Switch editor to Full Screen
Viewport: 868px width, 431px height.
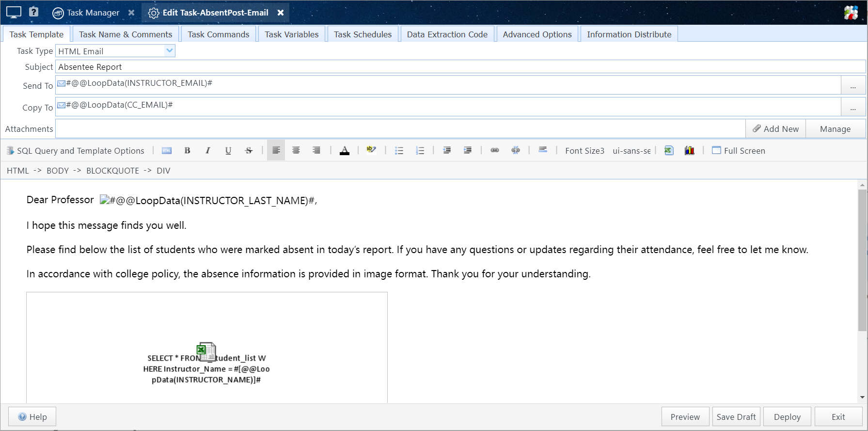(x=739, y=151)
